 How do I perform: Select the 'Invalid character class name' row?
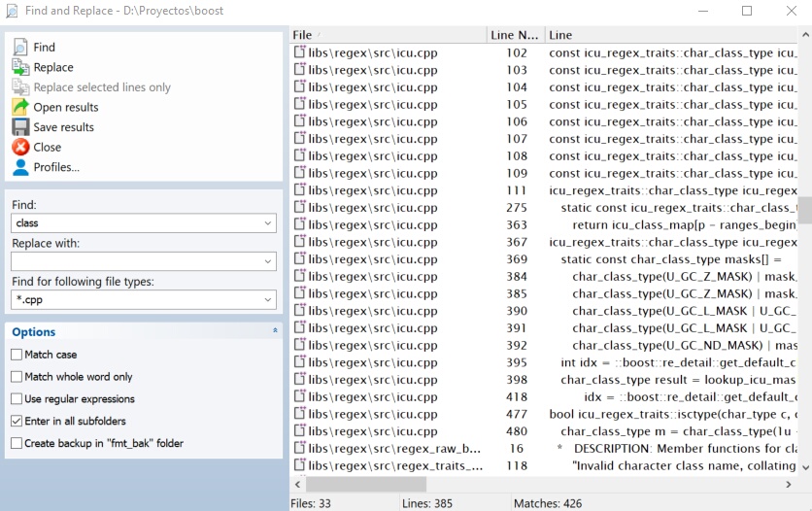544,465
